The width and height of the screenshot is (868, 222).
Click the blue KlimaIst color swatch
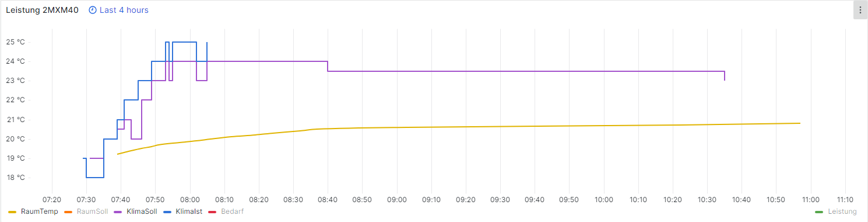click(x=168, y=211)
